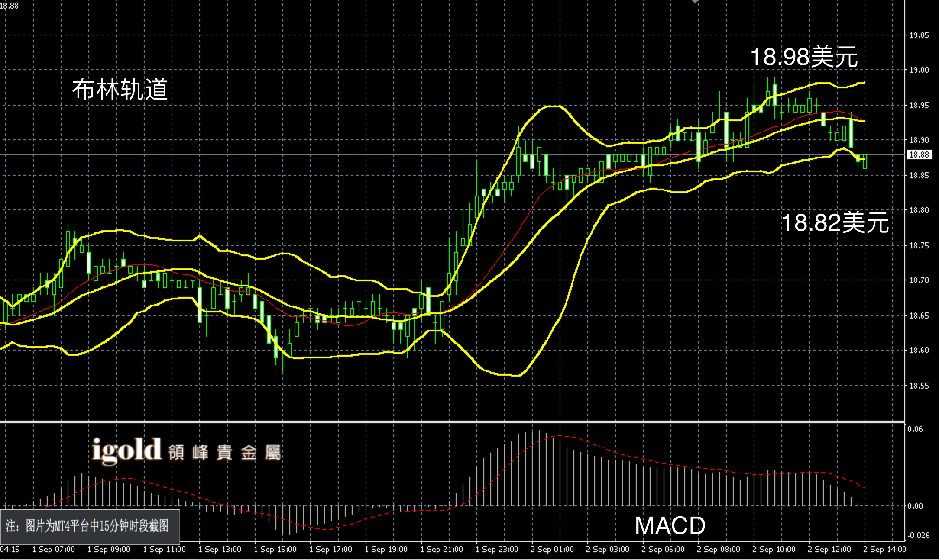Click the 1 Sep 07:00 time label

click(53, 549)
